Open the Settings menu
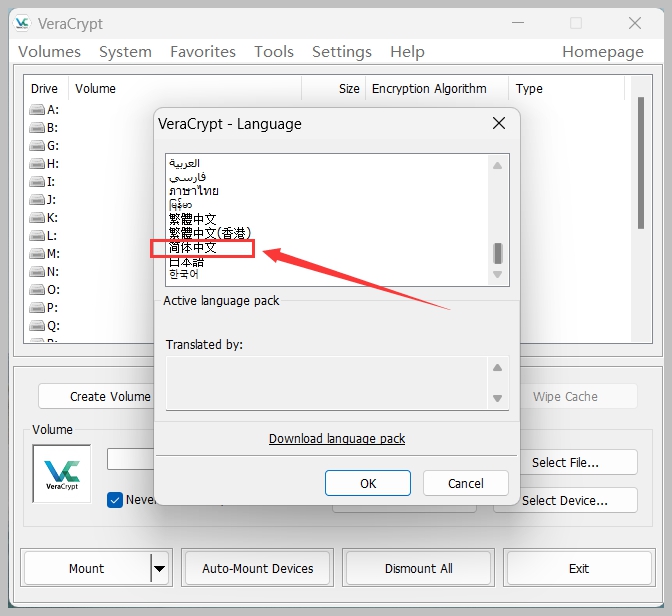The height and width of the screenshot is (616, 672). tap(342, 51)
